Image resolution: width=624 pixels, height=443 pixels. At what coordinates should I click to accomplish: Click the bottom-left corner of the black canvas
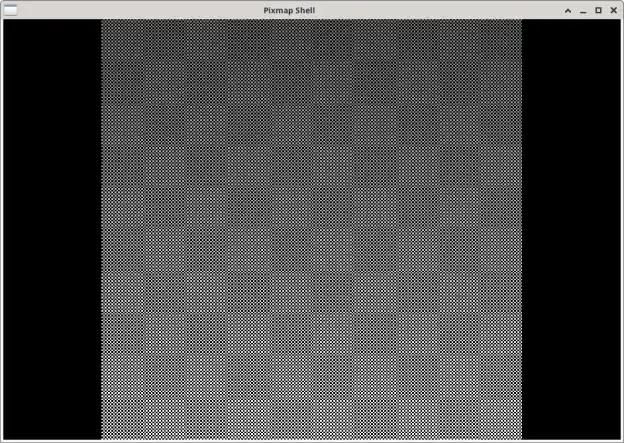[x=6, y=437]
